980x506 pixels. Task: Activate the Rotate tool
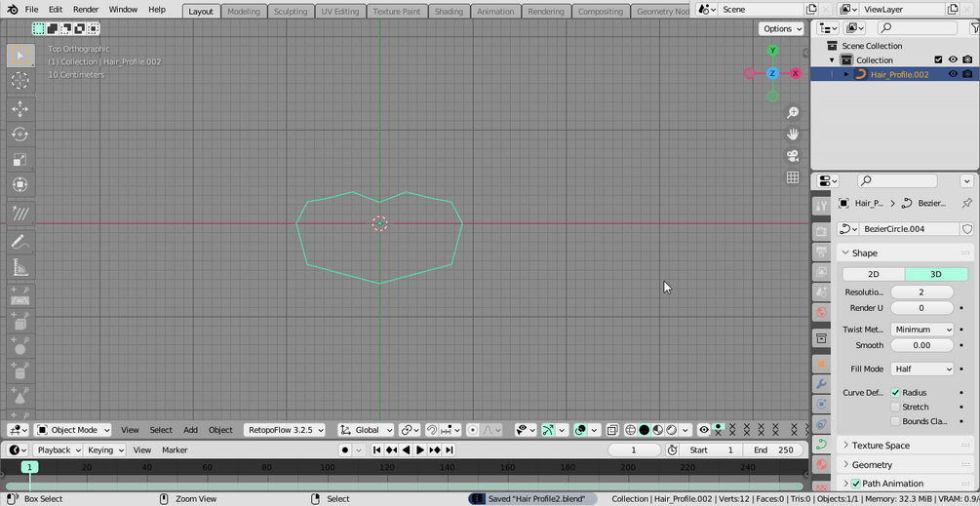[x=20, y=135]
